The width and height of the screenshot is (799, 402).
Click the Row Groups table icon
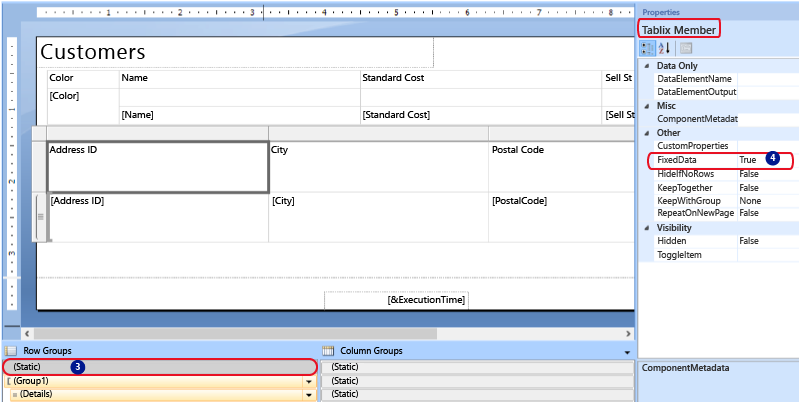(x=10, y=351)
